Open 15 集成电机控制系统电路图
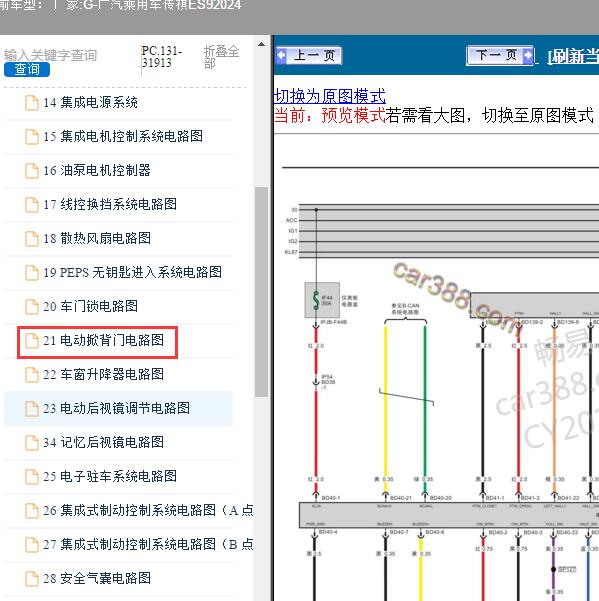Screen dimensions: 599x601 click(123, 136)
